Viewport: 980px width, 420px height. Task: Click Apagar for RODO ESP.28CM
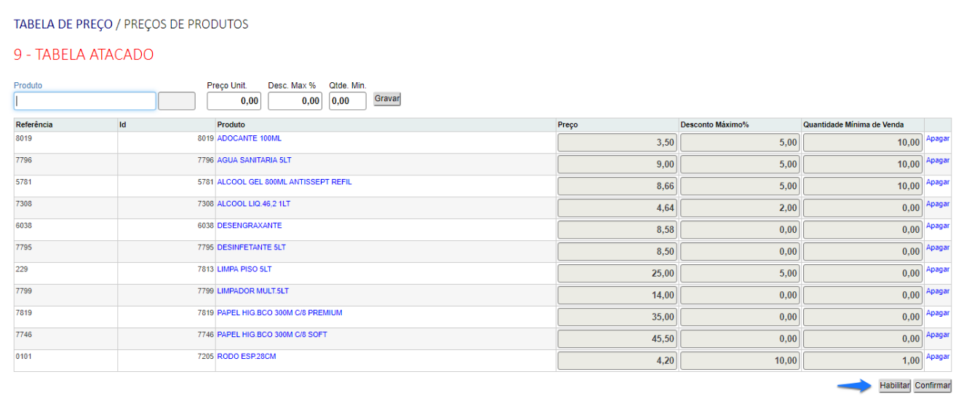pos(937,357)
